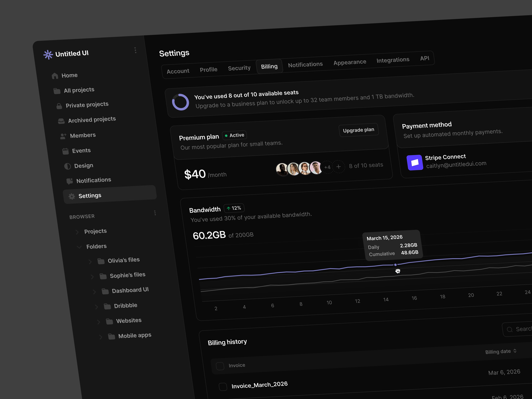Click the +4 more members avatar
The image size is (532, 399).
[327, 167]
